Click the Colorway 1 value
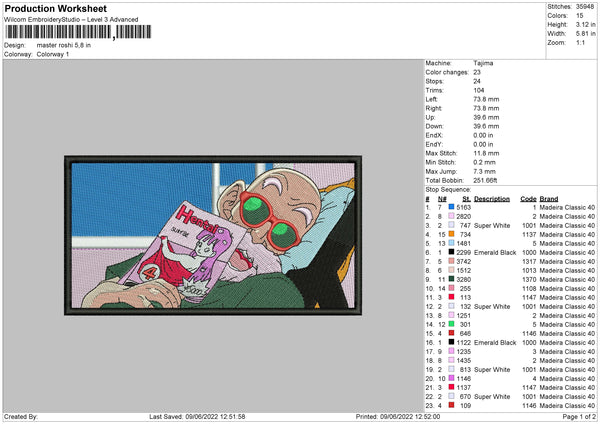 coord(54,52)
